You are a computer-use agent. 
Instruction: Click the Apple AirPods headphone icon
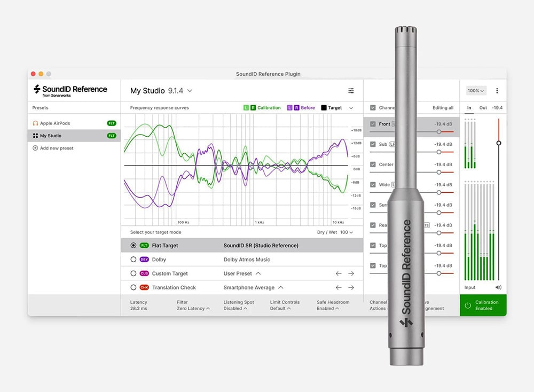(x=35, y=123)
